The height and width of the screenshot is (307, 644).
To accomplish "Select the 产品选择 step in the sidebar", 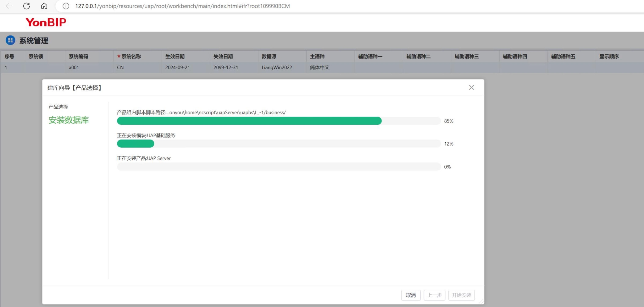I will click(x=58, y=107).
